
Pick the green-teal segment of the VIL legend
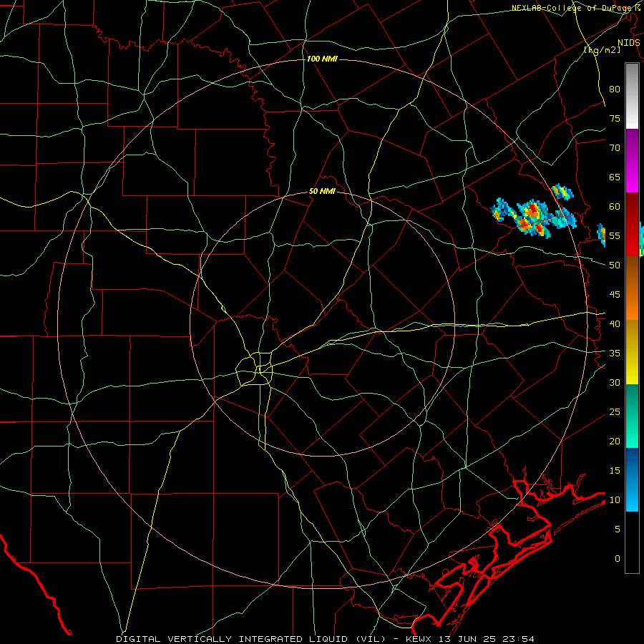pyautogui.click(x=632, y=416)
